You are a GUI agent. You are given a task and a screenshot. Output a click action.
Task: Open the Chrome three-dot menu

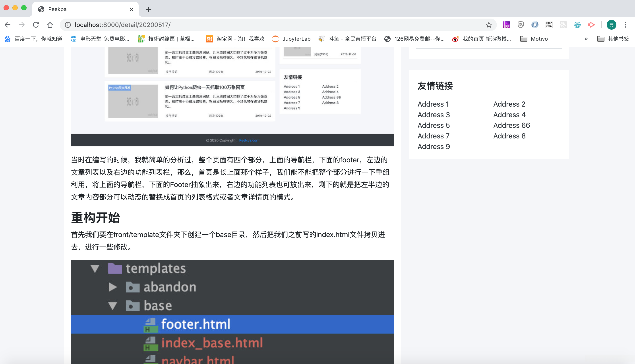[x=625, y=25]
